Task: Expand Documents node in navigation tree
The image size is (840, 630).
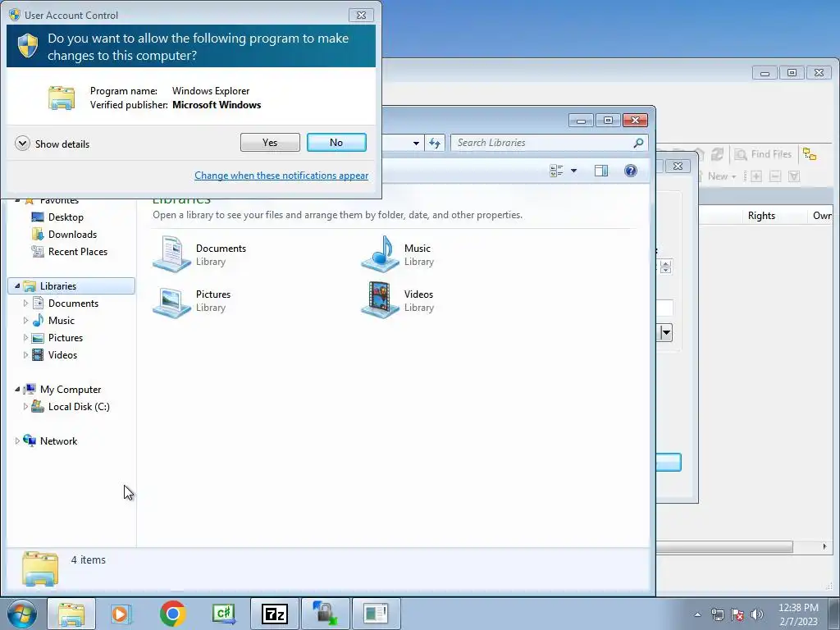Action: [25, 304]
